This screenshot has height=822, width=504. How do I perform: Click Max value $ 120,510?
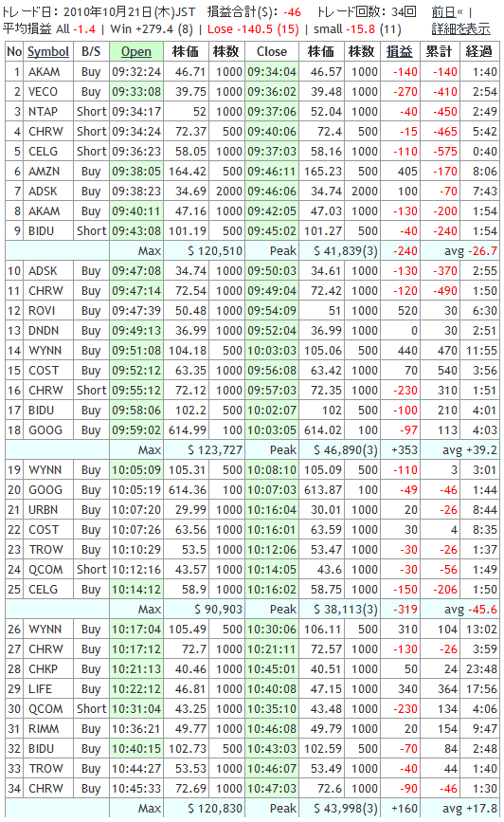pos(215,251)
